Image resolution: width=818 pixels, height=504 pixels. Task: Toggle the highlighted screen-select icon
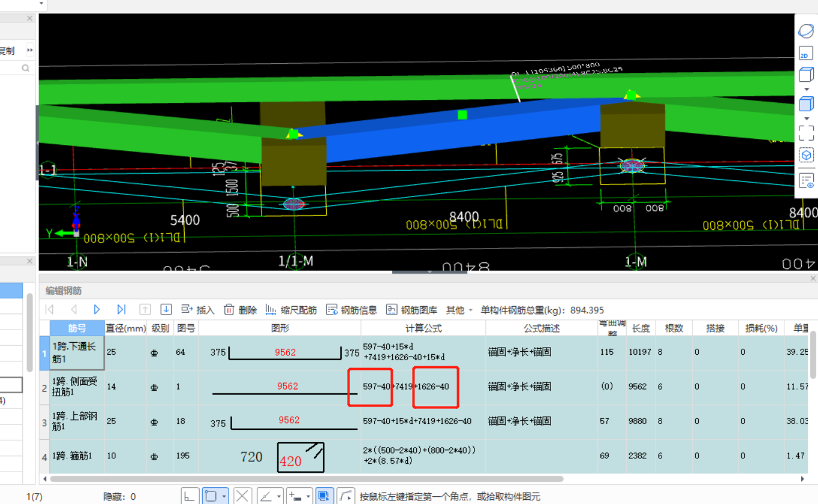[x=324, y=496]
